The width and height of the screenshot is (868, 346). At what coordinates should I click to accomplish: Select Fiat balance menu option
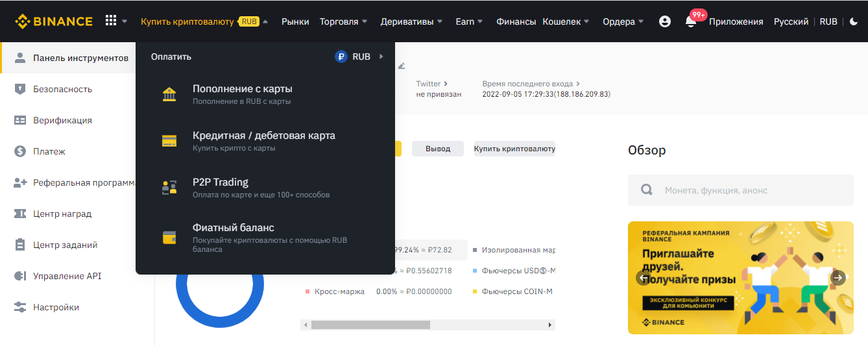[265, 238]
